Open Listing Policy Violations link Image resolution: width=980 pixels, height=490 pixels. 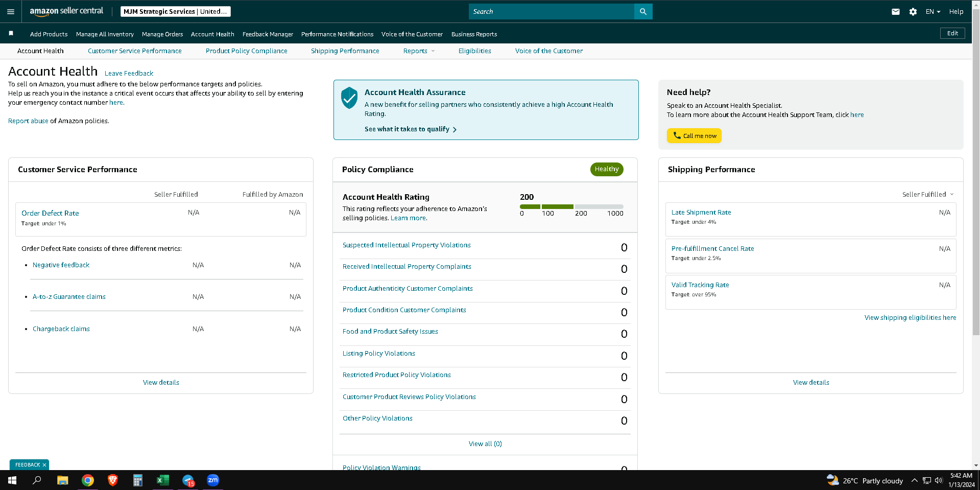click(378, 353)
